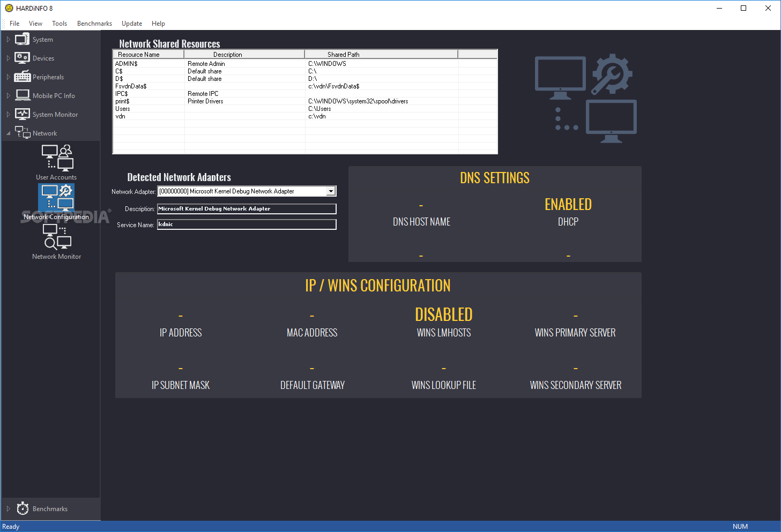Click the Service Name field showing kdnic
The width and height of the screenshot is (781, 532).
247,224
